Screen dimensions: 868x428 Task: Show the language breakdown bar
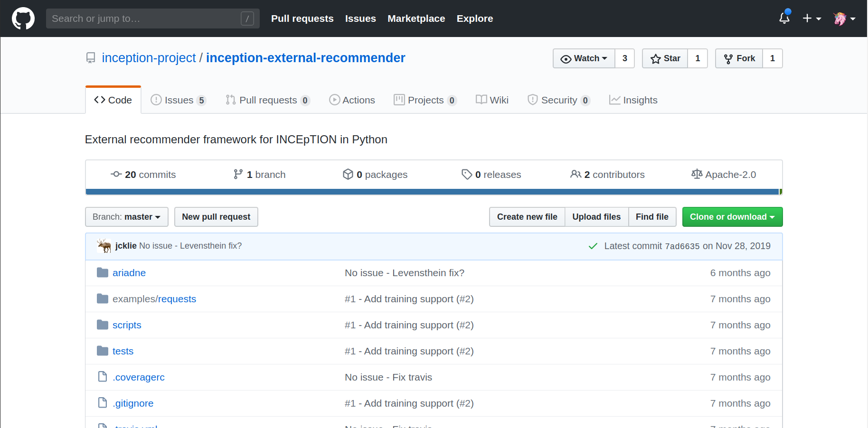(434, 192)
